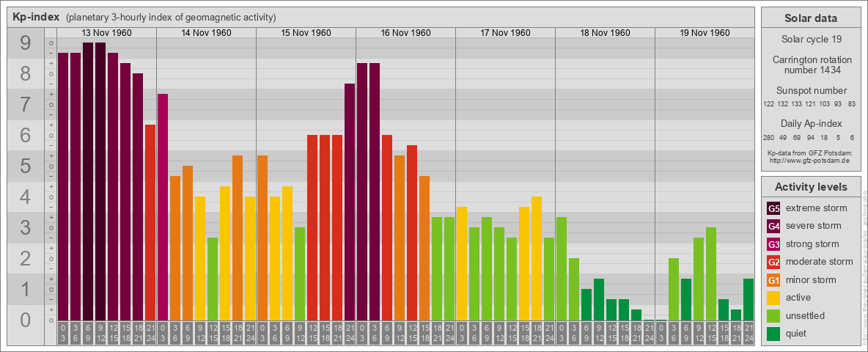868x352 pixels.
Task: Click the moderate storm legend label
Action: tap(820, 262)
